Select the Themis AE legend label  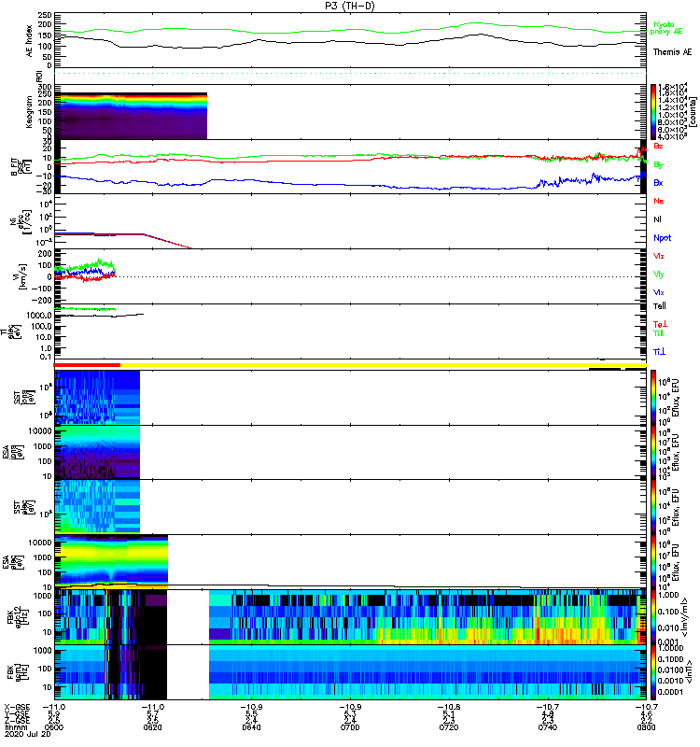click(x=672, y=52)
